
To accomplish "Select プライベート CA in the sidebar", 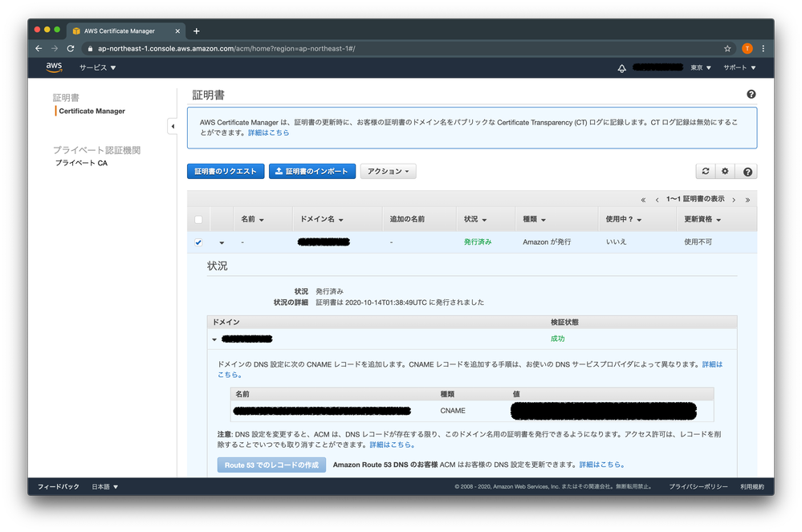I will click(81, 163).
